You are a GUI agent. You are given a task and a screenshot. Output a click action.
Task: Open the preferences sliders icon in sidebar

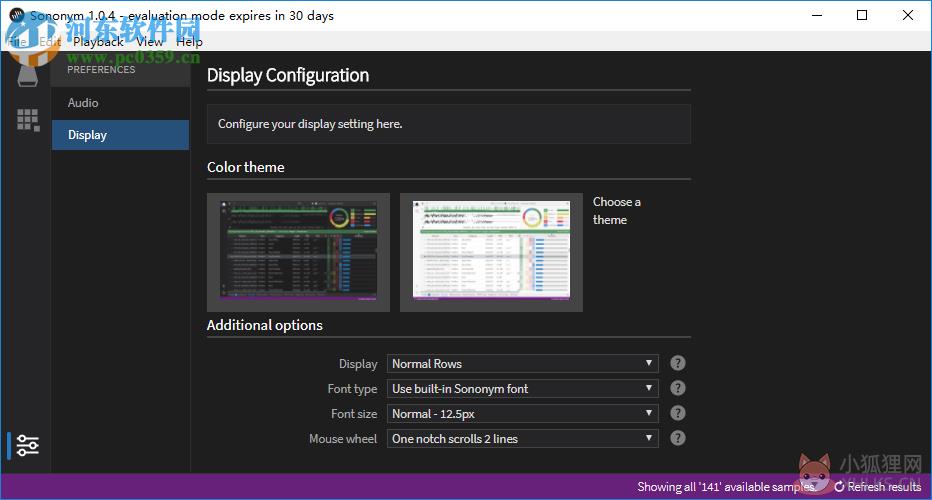coord(27,445)
